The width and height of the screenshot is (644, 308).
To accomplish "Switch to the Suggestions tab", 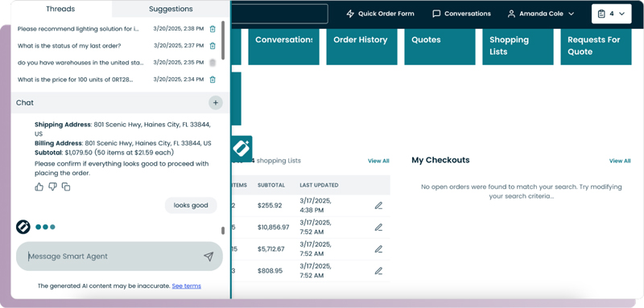I will tap(171, 9).
